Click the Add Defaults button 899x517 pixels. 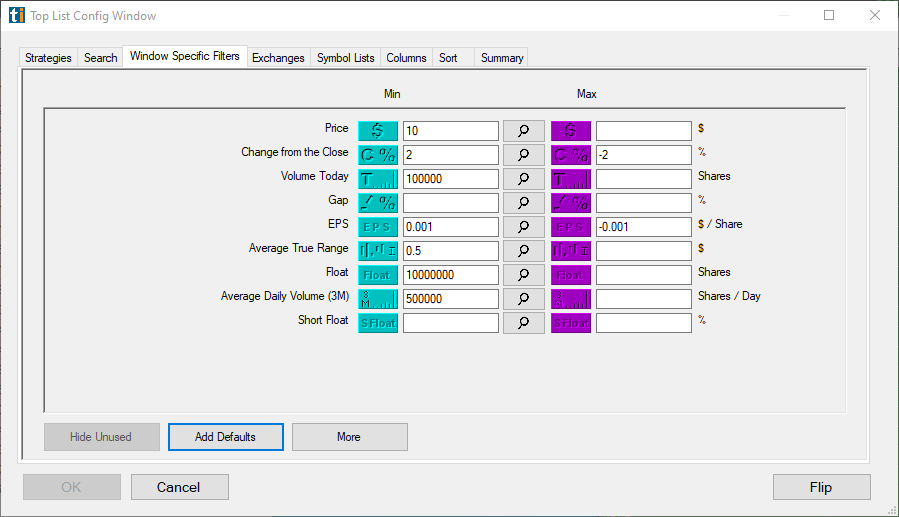(x=225, y=437)
